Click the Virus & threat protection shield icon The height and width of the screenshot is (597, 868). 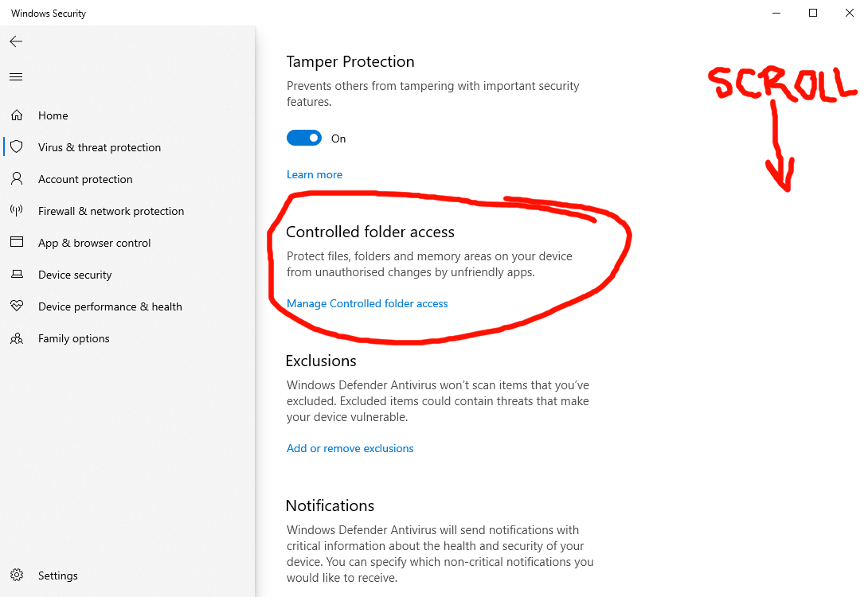[x=17, y=146]
